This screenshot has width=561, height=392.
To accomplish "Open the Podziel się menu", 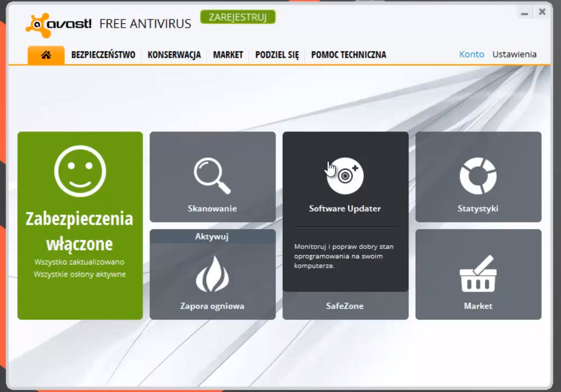I will point(277,55).
